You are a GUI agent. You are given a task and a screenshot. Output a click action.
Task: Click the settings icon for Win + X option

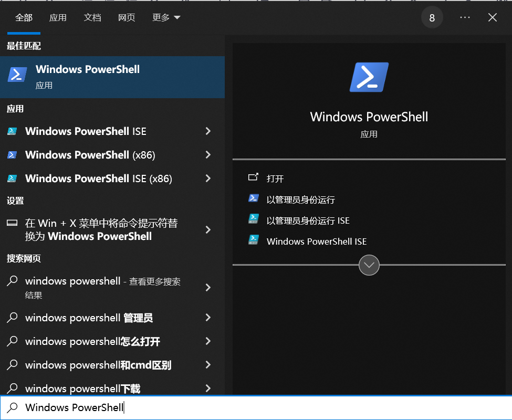coord(12,223)
